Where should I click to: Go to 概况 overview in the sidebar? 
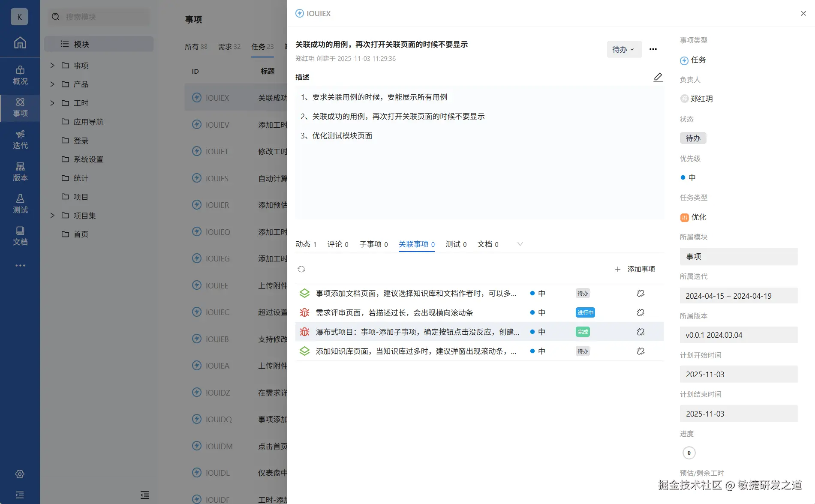20,75
